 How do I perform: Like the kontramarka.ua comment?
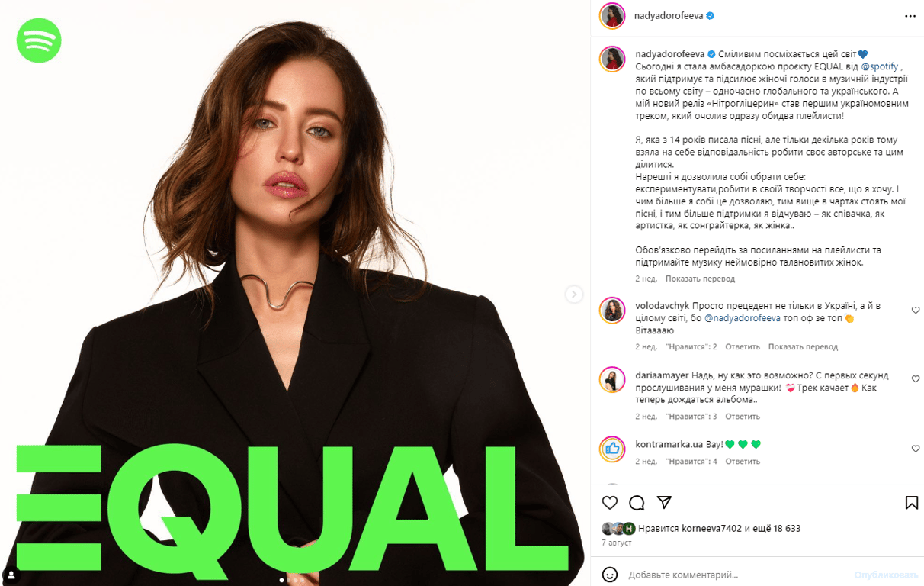click(x=916, y=449)
